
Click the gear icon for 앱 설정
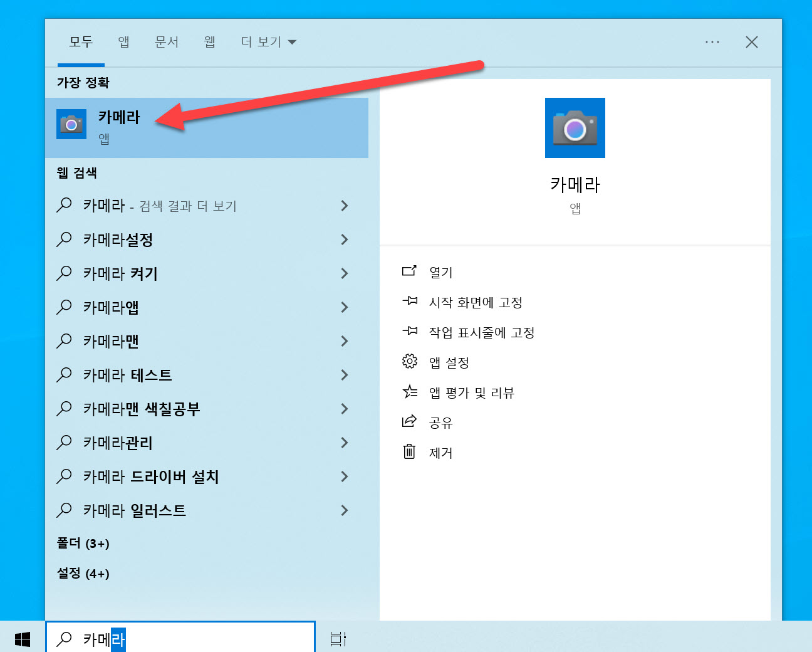pyautogui.click(x=409, y=361)
